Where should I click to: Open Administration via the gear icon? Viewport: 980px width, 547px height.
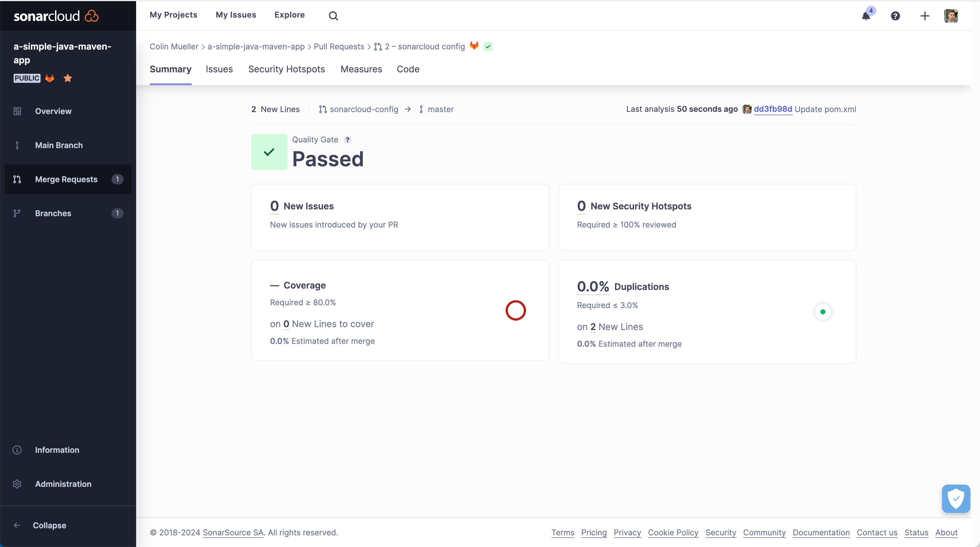[x=17, y=484]
